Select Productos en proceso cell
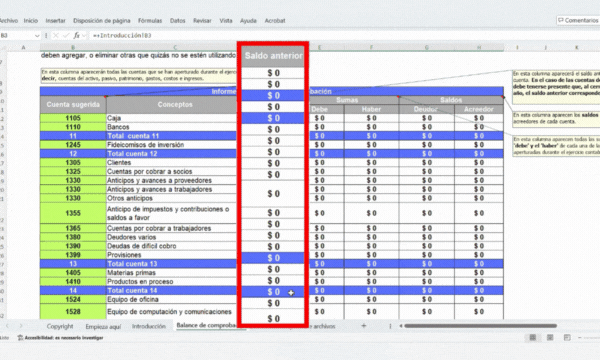This screenshot has height=360, width=600. tap(172, 282)
